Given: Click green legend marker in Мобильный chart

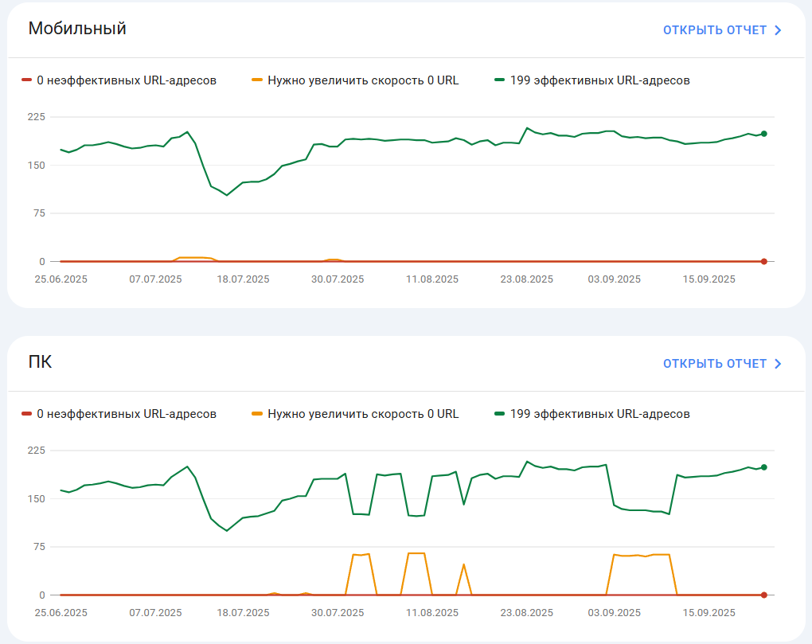Looking at the screenshot, I should (x=499, y=80).
